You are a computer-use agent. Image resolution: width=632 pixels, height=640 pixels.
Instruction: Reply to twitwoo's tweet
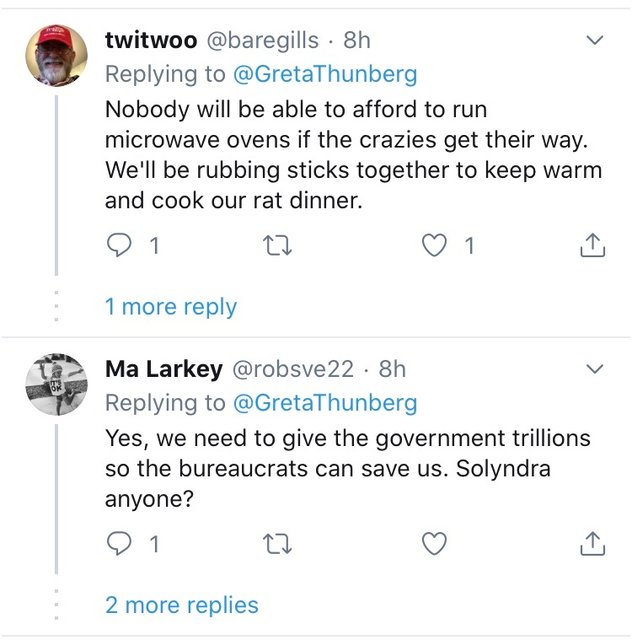click(119, 245)
